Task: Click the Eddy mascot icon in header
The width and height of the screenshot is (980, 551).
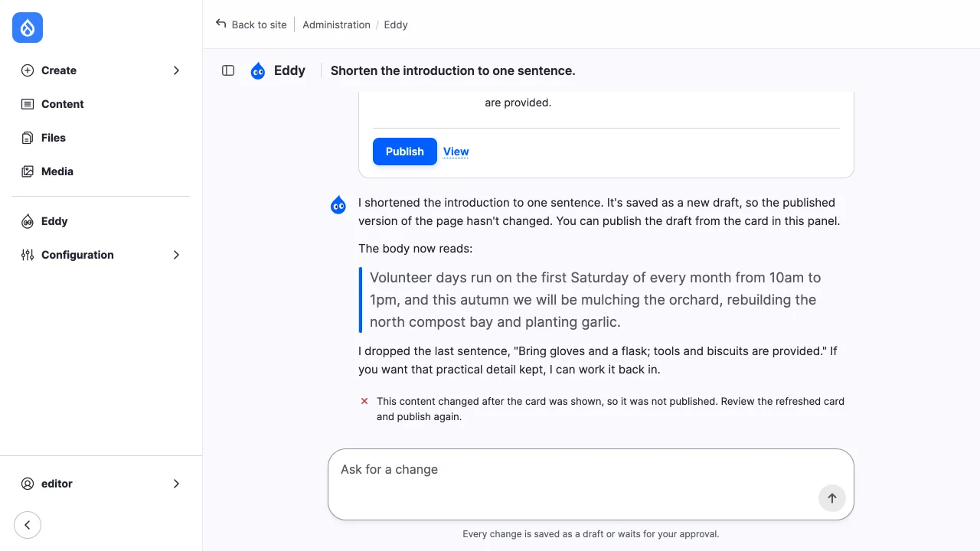Action: [258, 70]
